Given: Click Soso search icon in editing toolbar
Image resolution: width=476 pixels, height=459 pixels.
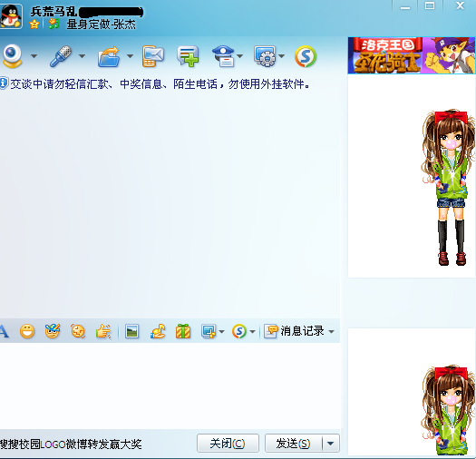Looking at the screenshot, I should coord(239,331).
